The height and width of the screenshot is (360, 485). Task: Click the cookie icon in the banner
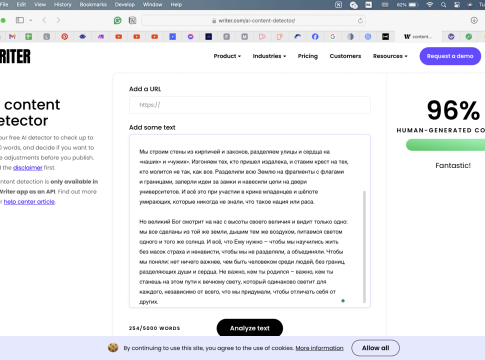113,348
